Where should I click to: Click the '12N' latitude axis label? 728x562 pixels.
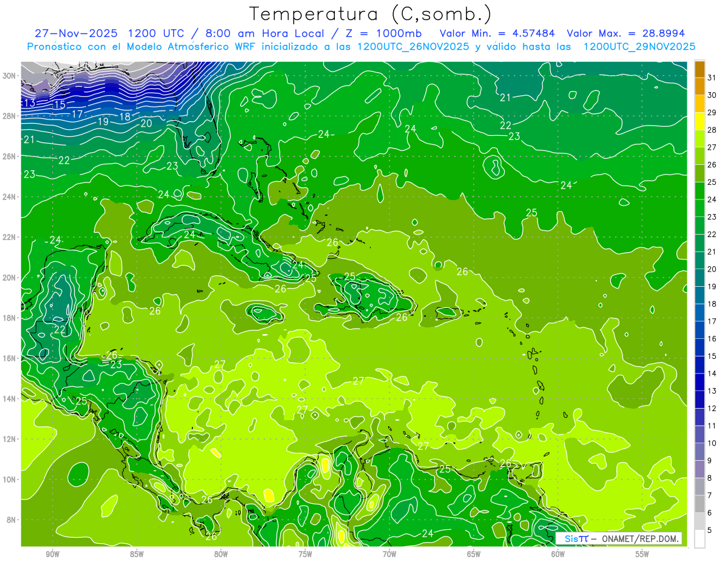tap(10, 439)
